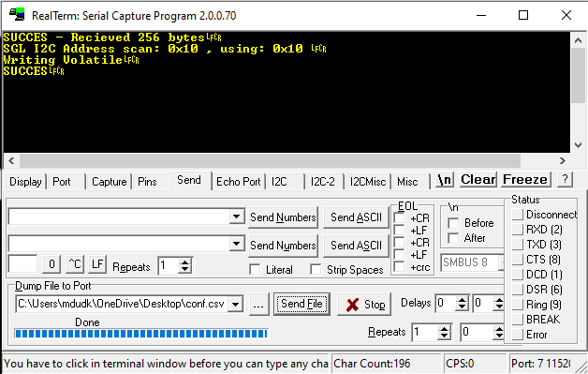Click the blue Done progress bar
The height and width of the screenshot is (374, 588).
[x=141, y=333]
